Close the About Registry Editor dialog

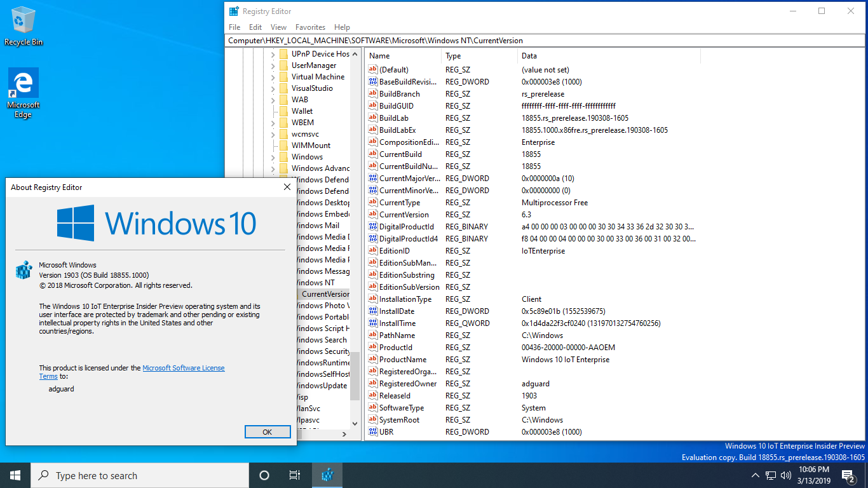coord(287,187)
